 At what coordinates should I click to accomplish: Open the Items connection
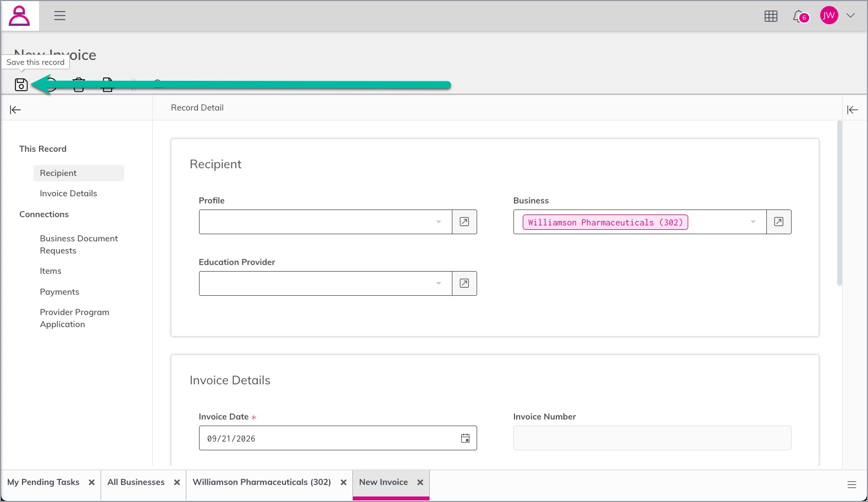tap(51, 271)
